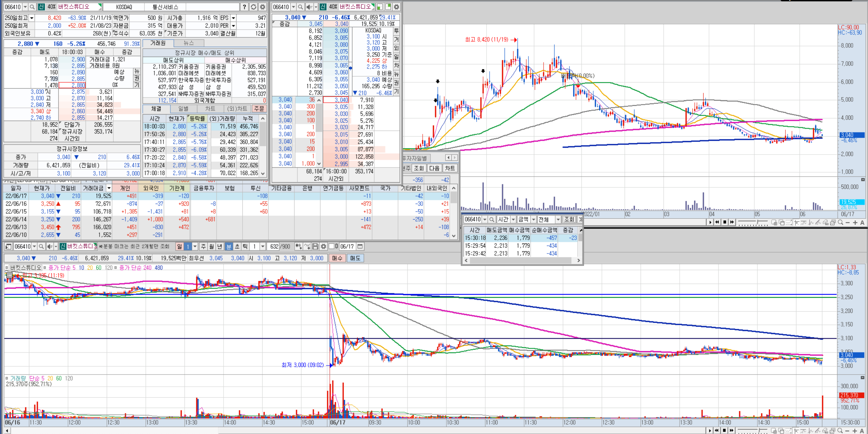Open the calendar date picker next to 06/17
The height and width of the screenshot is (434, 868).
[360, 246]
